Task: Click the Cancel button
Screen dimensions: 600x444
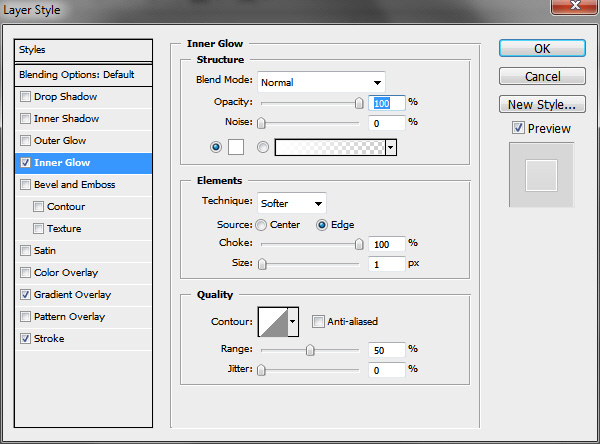Action: point(542,76)
